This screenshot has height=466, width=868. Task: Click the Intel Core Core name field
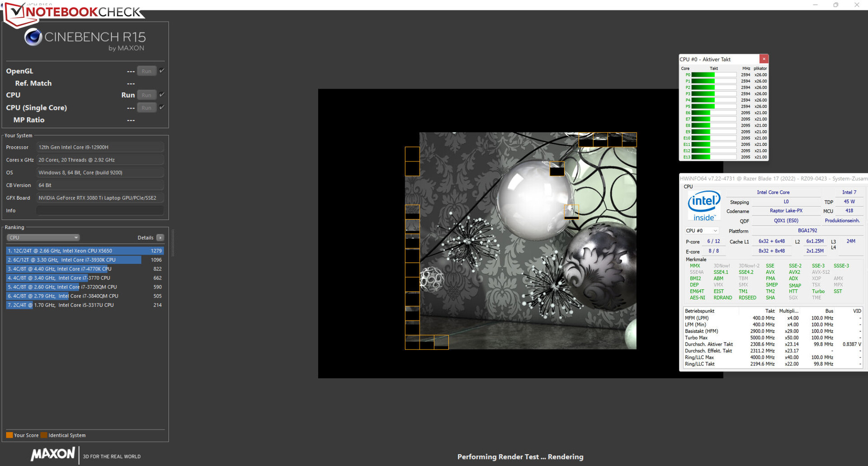[773, 192]
